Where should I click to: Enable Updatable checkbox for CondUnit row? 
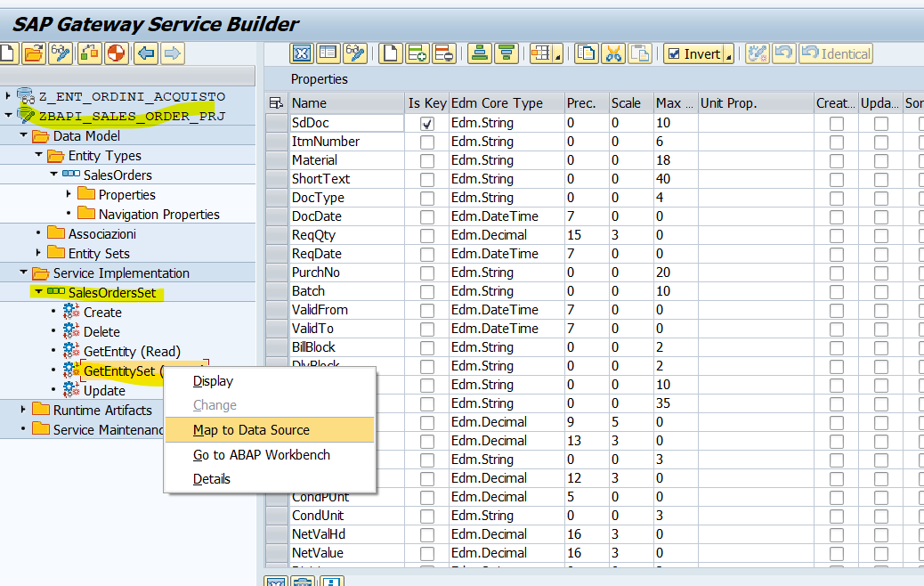click(x=881, y=517)
